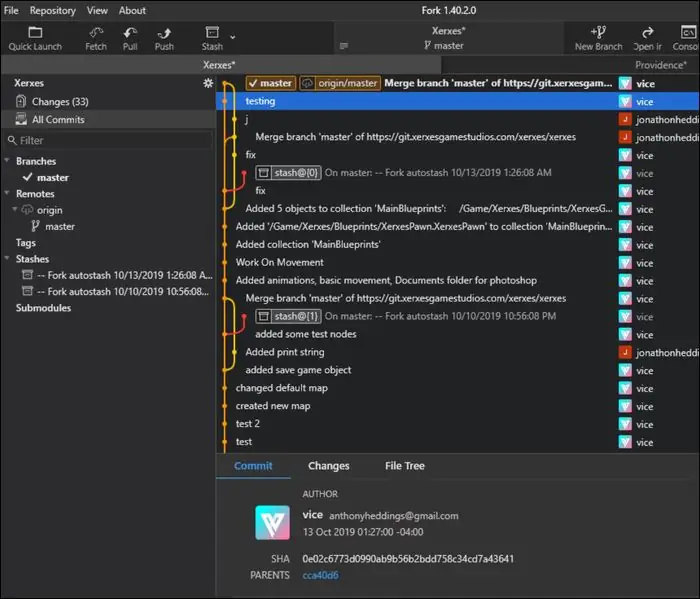Collapse the Branches section

click(7, 161)
